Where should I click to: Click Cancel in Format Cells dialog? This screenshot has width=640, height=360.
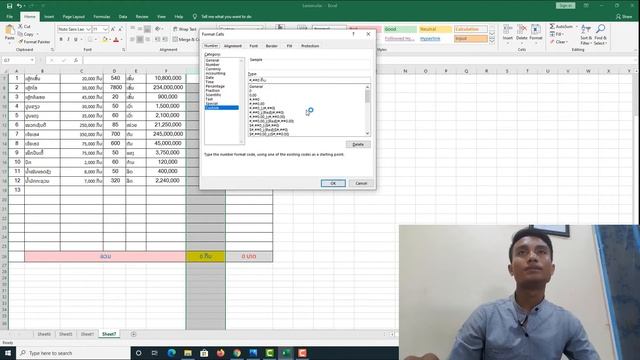pos(361,183)
